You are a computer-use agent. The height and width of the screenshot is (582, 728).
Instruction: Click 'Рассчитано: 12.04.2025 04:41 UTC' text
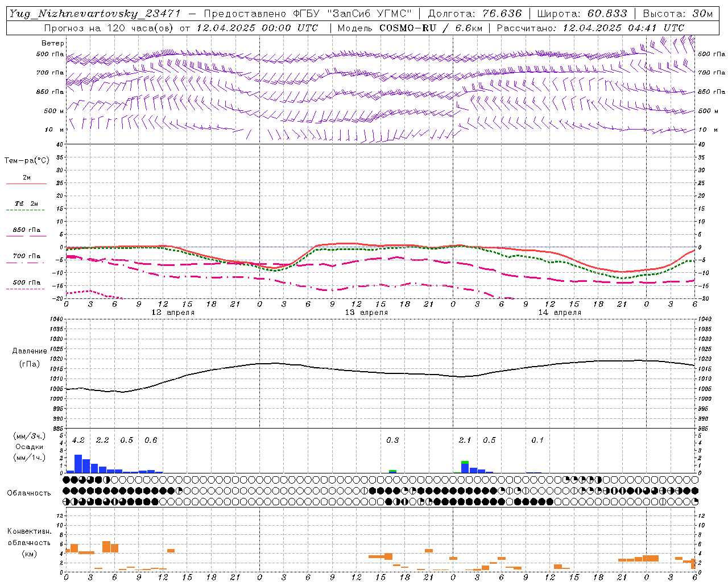590,28
